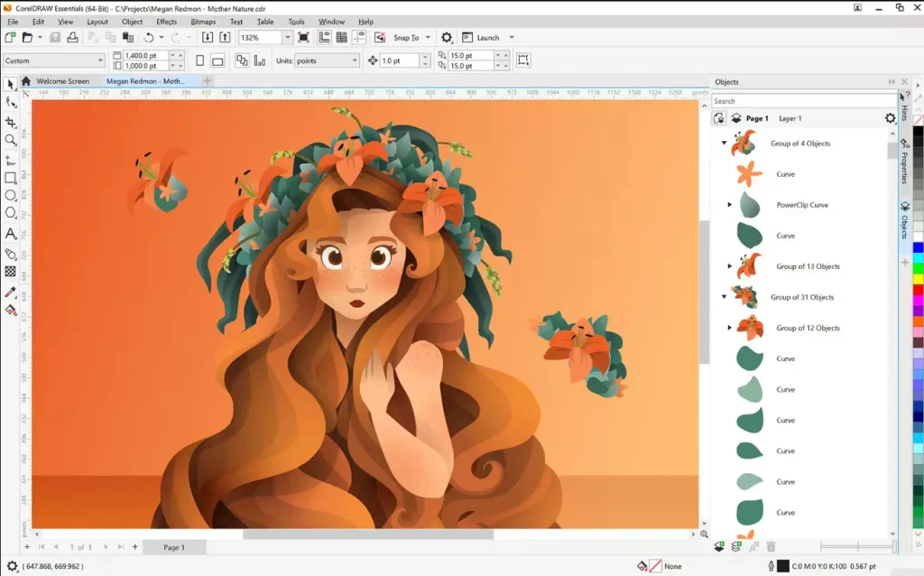
Task: Select the Zoom magnifier tool
Action: (x=10, y=140)
